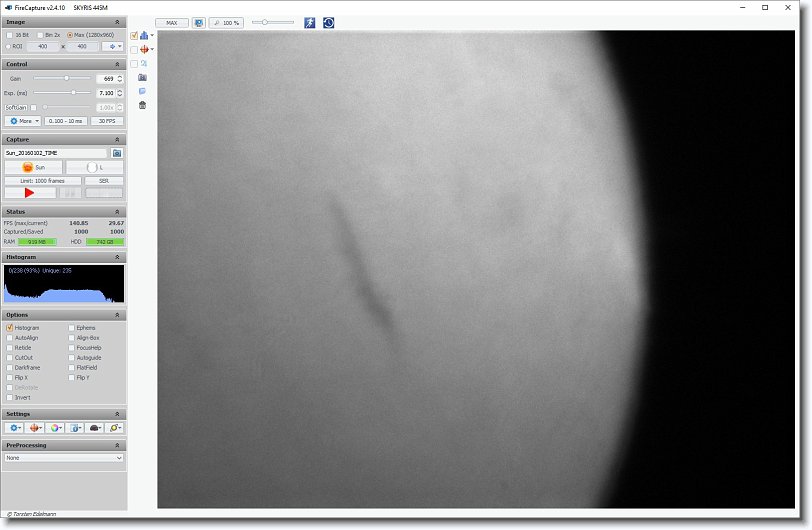Select the L filter button
This screenshot has height=530, width=812.
(95, 167)
